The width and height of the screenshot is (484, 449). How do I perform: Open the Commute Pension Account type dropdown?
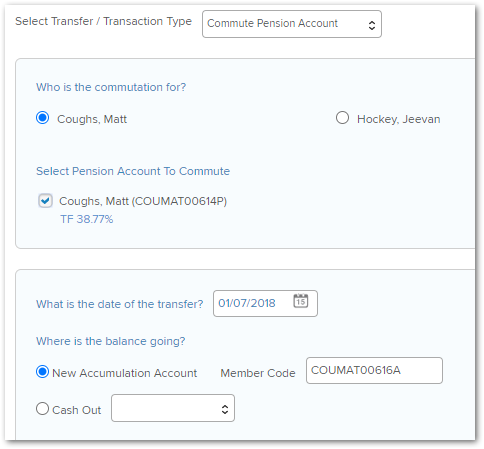[292, 24]
